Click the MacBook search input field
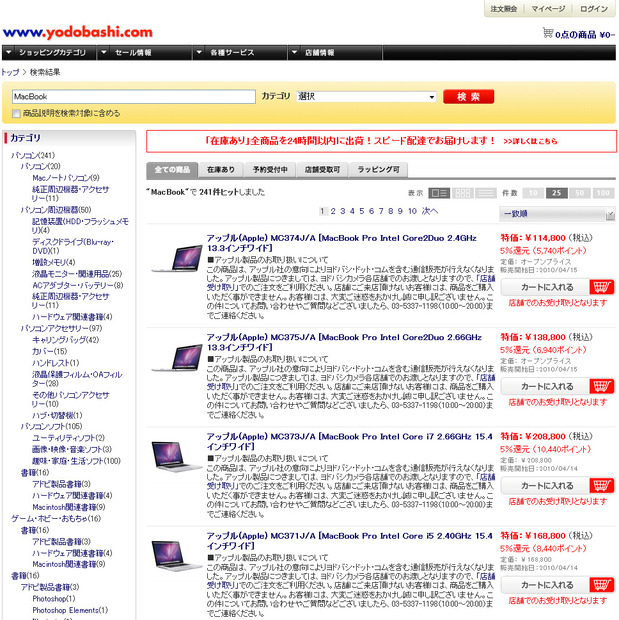Viewport: 619px width, 620px height. (134, 96)
